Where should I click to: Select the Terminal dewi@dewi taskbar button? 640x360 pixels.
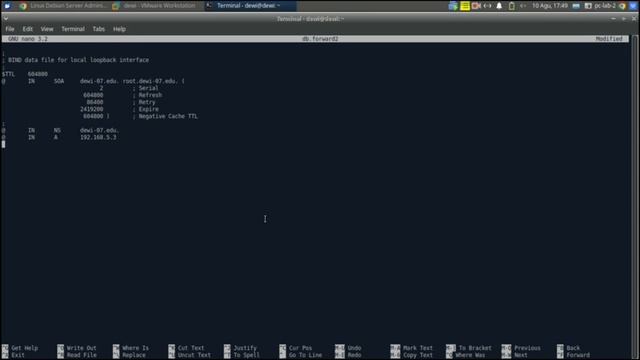pyautogui.click(x=250, y=6)
